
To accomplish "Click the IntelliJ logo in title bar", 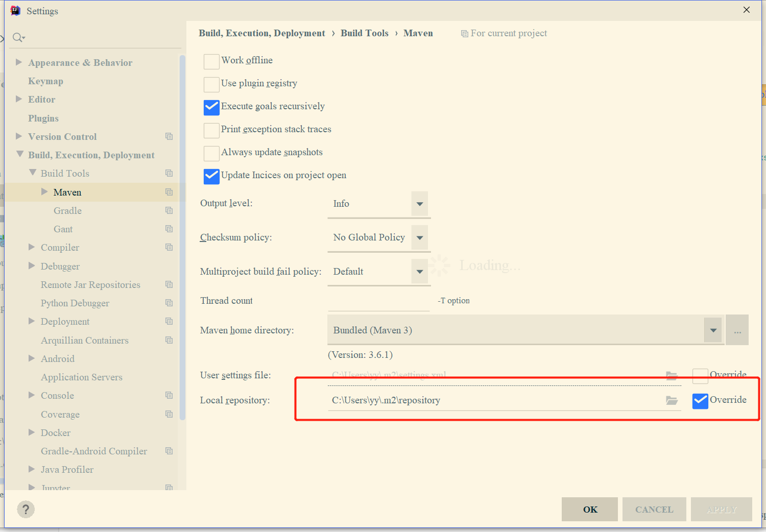I will tap(16, 11).
